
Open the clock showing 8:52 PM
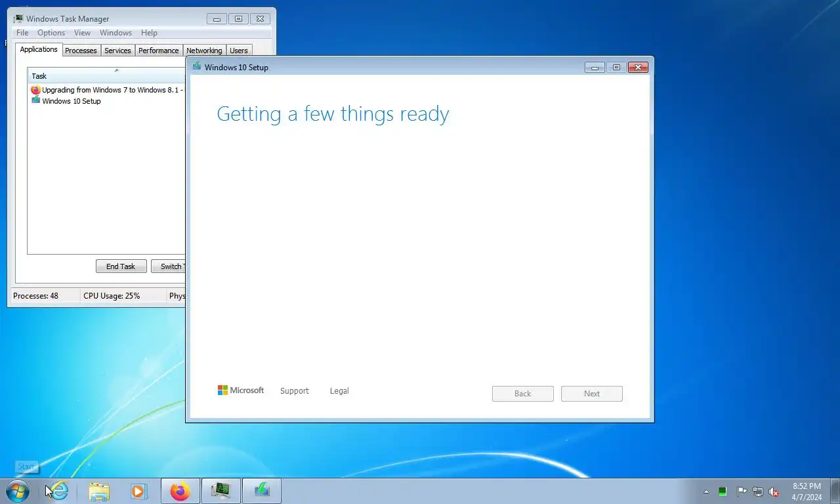click(x=807, y=492)
